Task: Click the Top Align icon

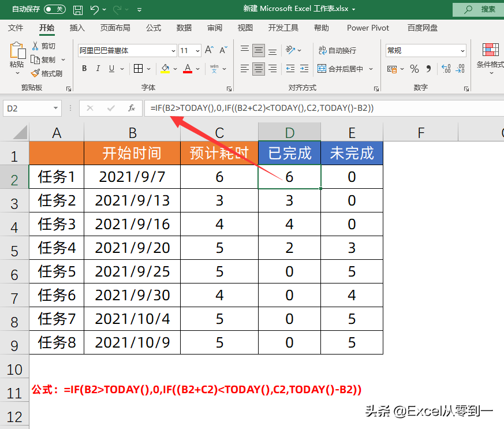Action: click(x=245, y=50)
